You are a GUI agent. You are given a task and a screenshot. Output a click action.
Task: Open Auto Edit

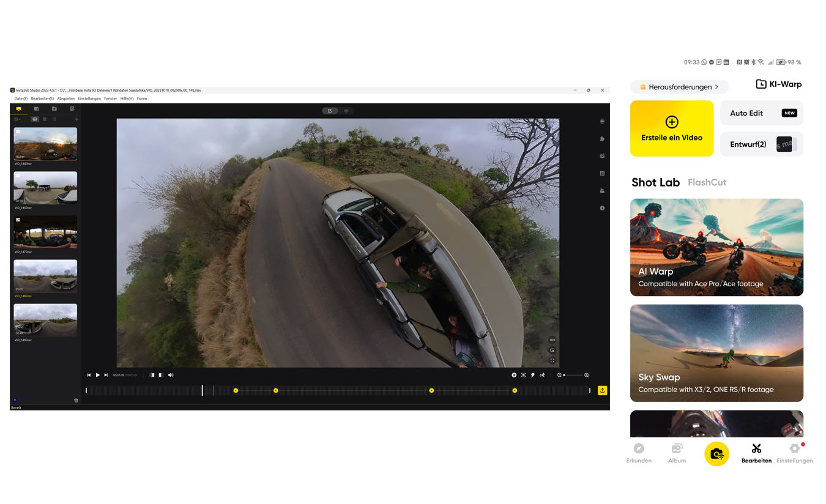pos(762,113)
